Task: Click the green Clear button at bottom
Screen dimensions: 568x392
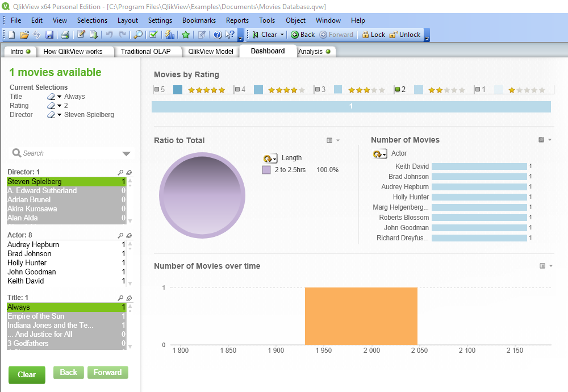Action: pos(27,374)
